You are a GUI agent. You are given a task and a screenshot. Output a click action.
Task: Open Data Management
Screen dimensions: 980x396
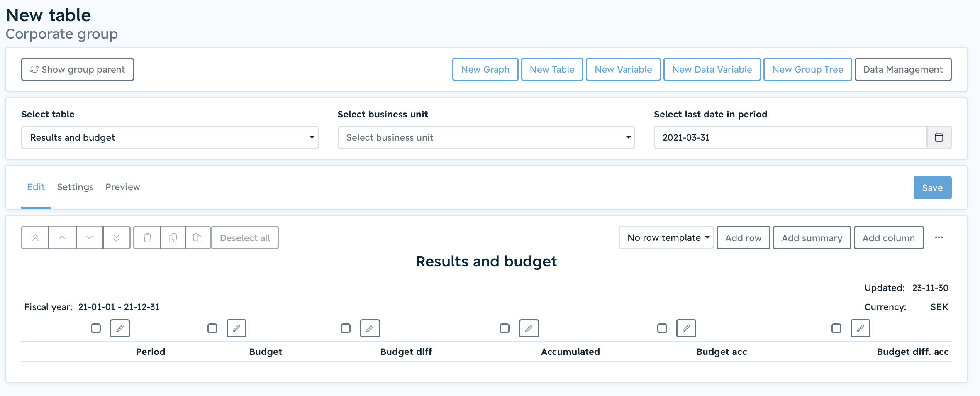pyautogui.click(x=903, y=69)
